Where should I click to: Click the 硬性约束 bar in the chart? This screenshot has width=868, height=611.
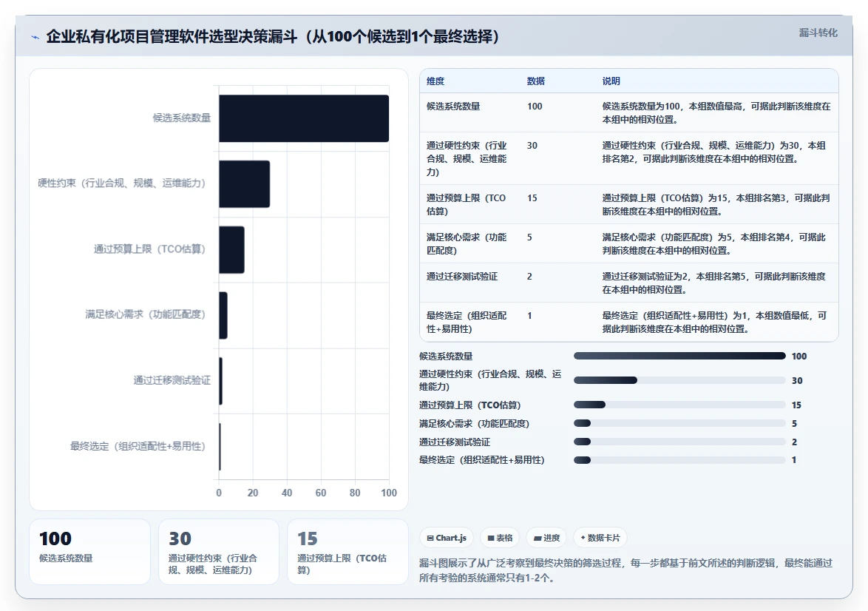point(245,184)
